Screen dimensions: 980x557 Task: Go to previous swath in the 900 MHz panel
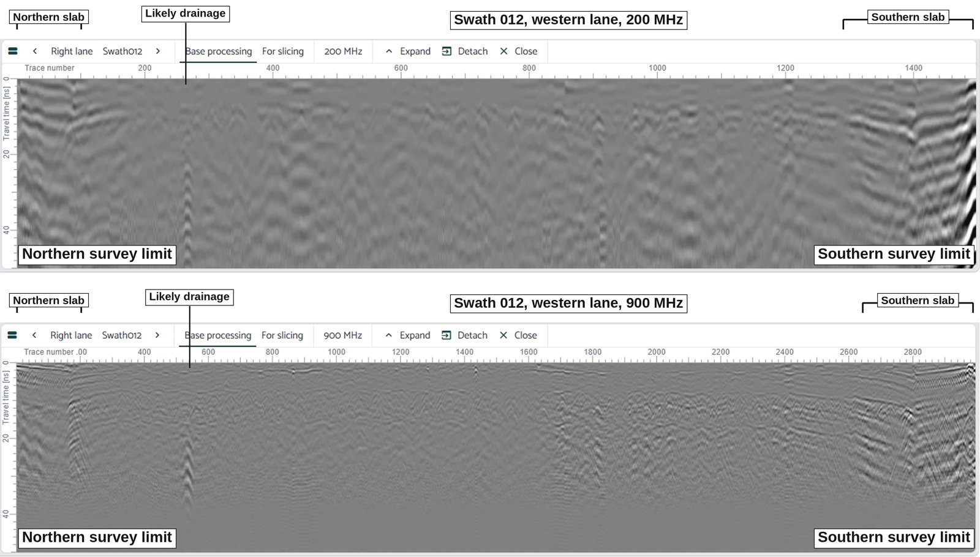(x=34, y=335)
